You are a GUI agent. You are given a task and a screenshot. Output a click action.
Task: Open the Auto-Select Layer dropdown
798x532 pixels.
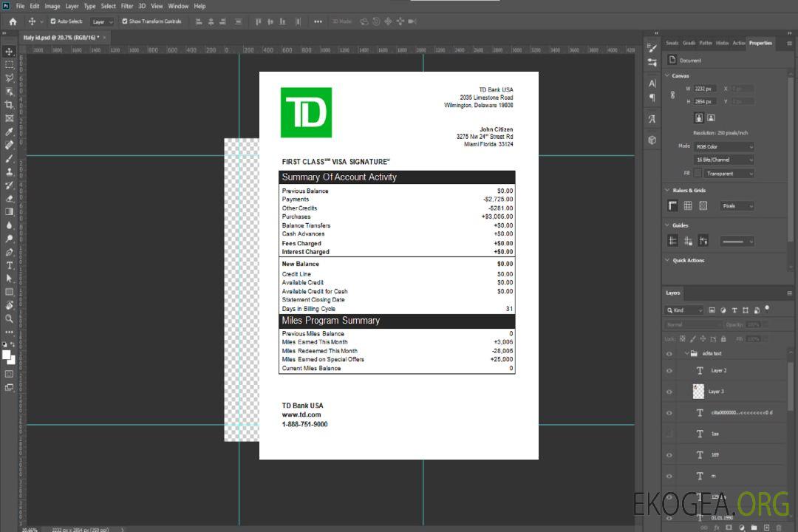(102, 22)
